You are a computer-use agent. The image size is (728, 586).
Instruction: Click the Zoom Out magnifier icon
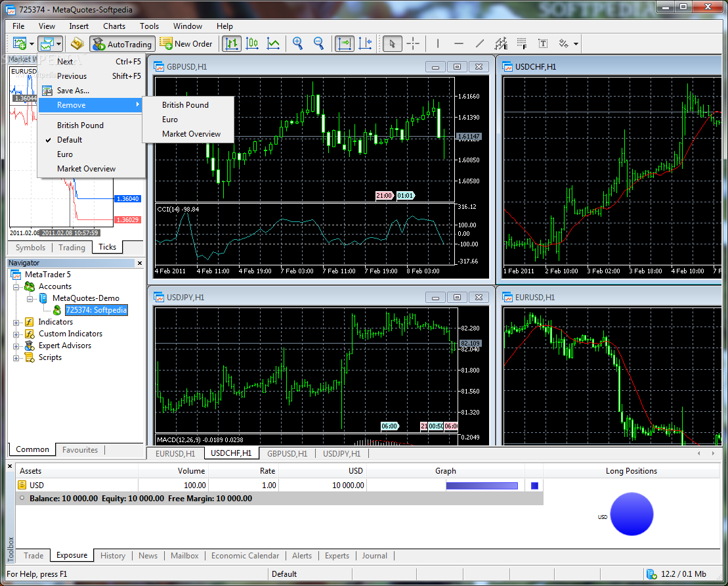pos(318,43)
